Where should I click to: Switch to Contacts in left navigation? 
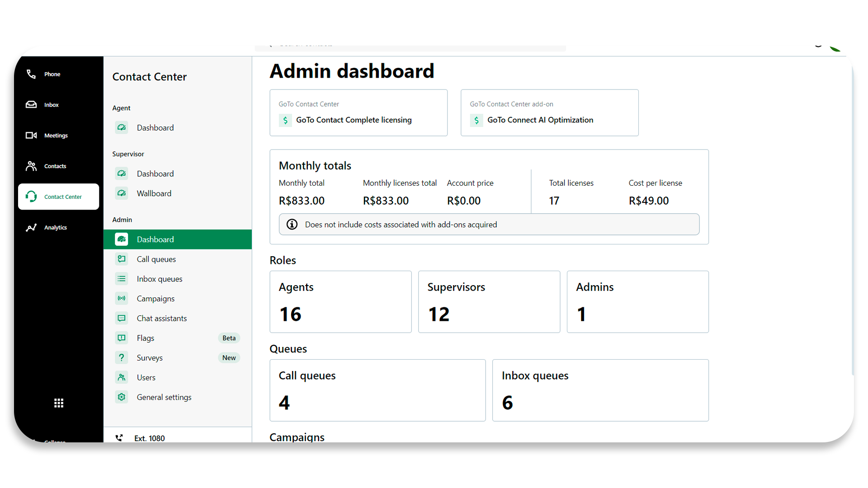point(58,166)
